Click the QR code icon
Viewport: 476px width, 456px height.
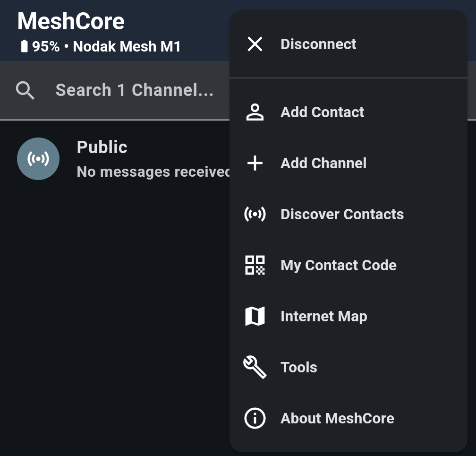click(255, 265)
